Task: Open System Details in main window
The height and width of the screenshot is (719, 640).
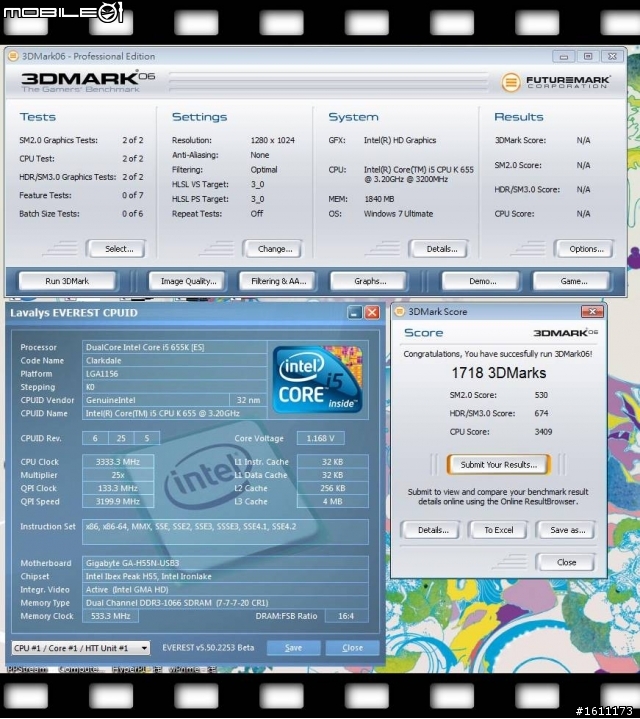Action: pos(441,249)
